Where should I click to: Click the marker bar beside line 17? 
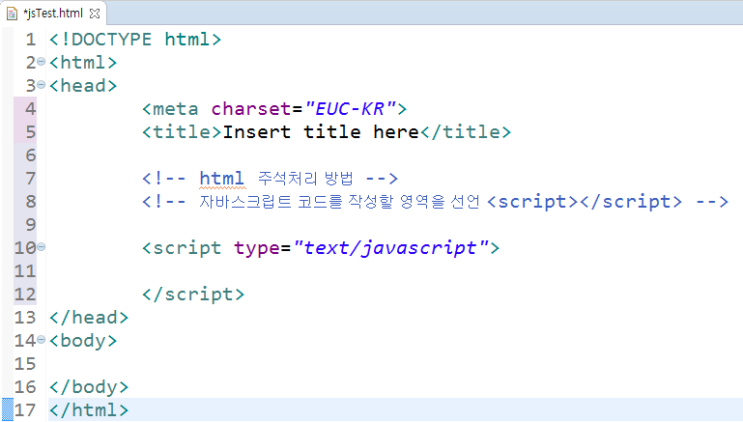click(x=7, y=409)
